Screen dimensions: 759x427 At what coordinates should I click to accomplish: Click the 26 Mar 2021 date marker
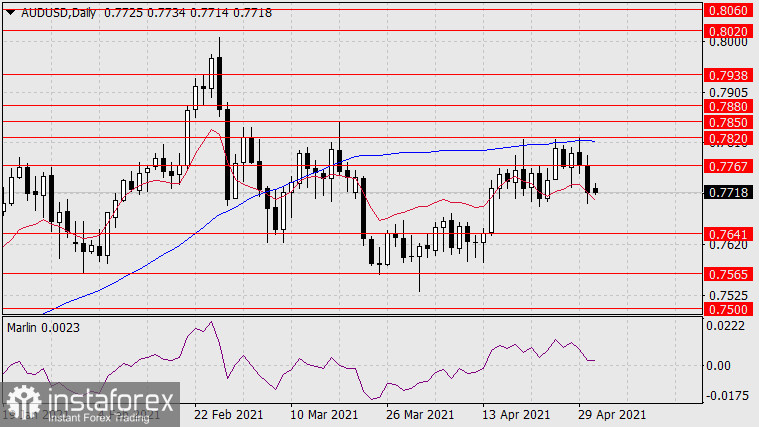(420, 414)
